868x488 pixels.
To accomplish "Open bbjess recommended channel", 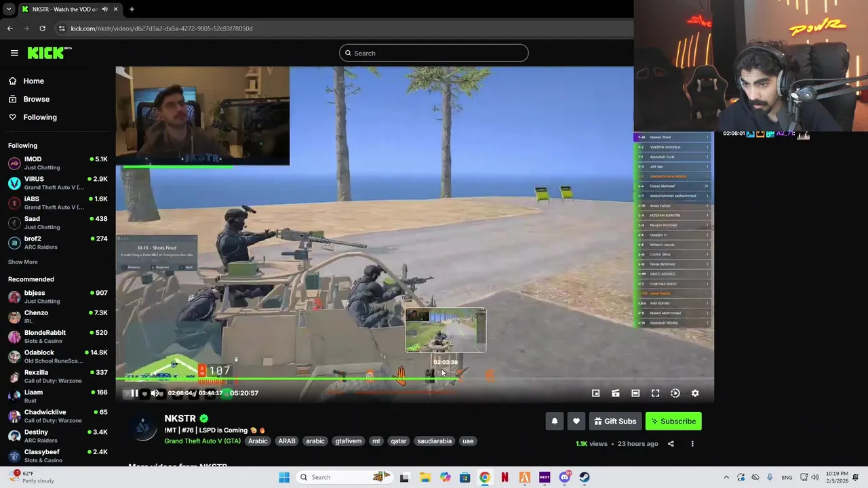I will pos(58,297).
